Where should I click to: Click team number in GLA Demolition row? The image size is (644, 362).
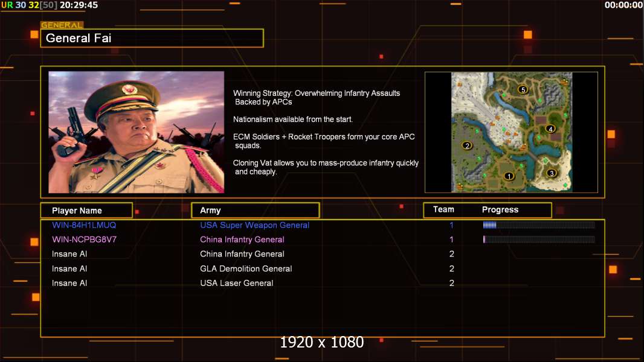point(451,268)
